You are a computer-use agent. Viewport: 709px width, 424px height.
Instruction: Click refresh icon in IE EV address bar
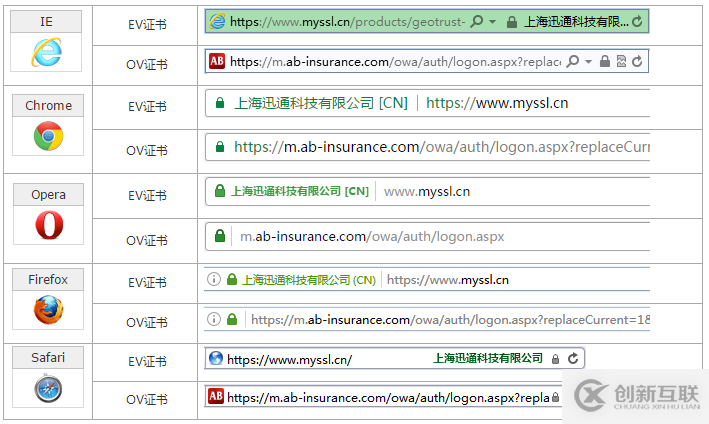pyautogui.click(x=637, y=21)
